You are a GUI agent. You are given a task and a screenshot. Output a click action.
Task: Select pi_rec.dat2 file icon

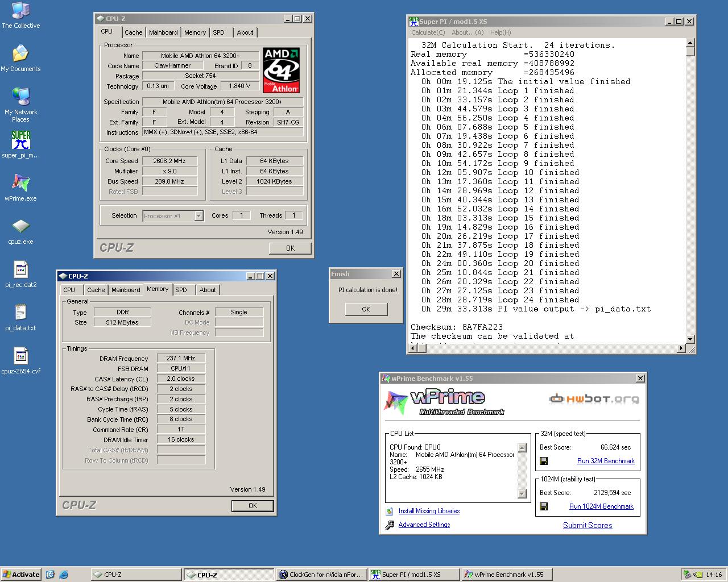pos(20,274)
